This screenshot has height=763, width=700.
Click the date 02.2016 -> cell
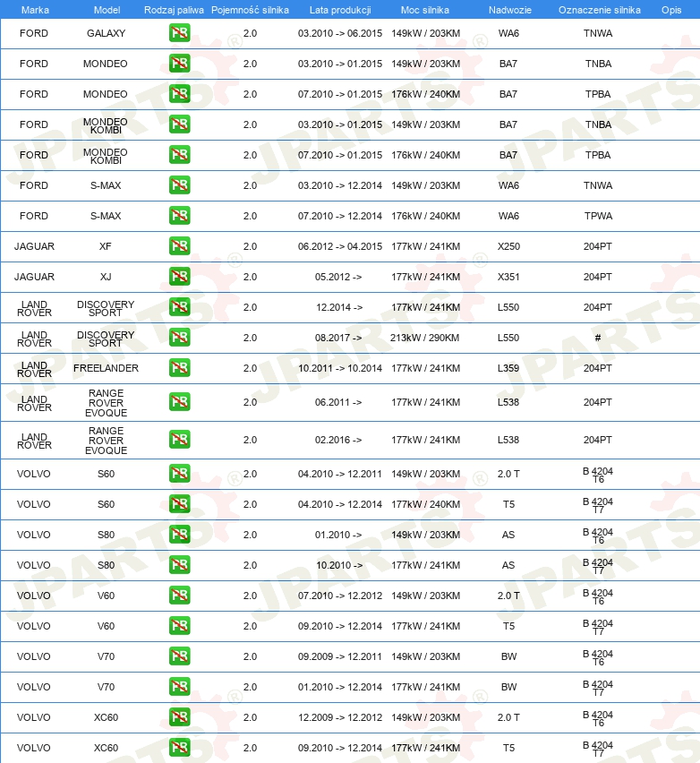[338, 440]
